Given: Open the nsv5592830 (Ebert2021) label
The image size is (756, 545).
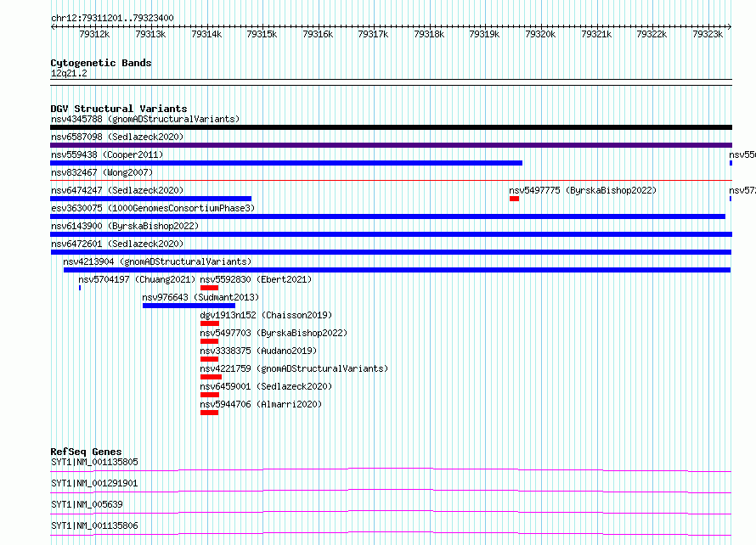Looking at the screenshot, I should coord(256,279).
